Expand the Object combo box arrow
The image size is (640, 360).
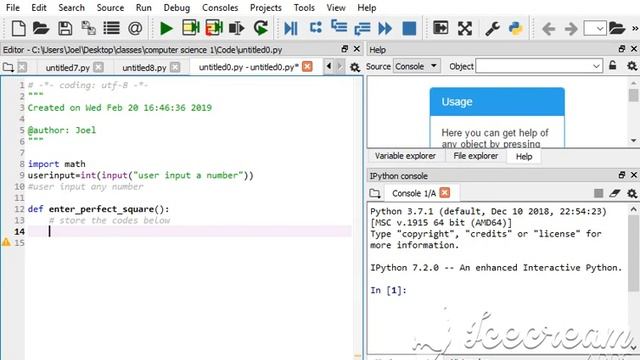596,66
